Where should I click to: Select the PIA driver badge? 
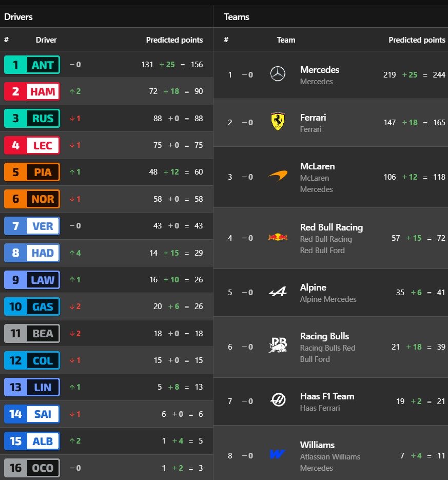[x=32, y=172]
